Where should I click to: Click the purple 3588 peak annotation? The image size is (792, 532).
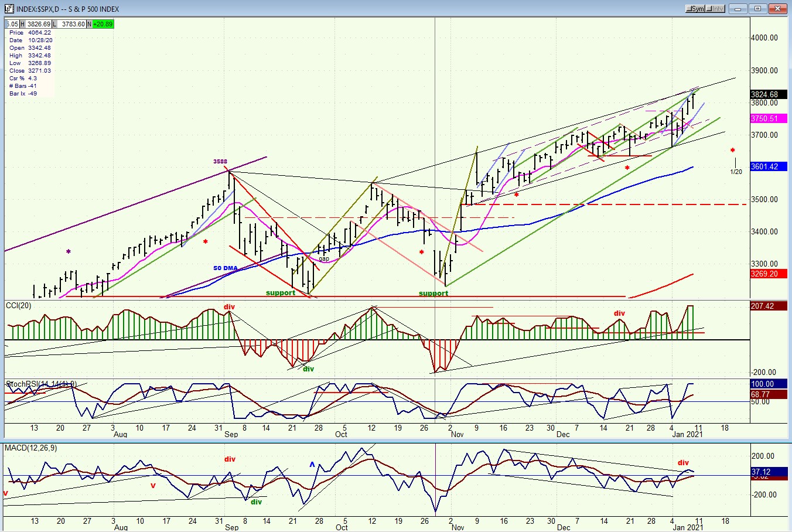[220, 162]
